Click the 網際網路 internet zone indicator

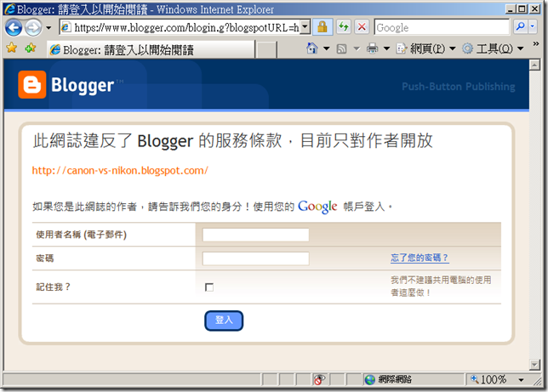(x=388, y=379)
